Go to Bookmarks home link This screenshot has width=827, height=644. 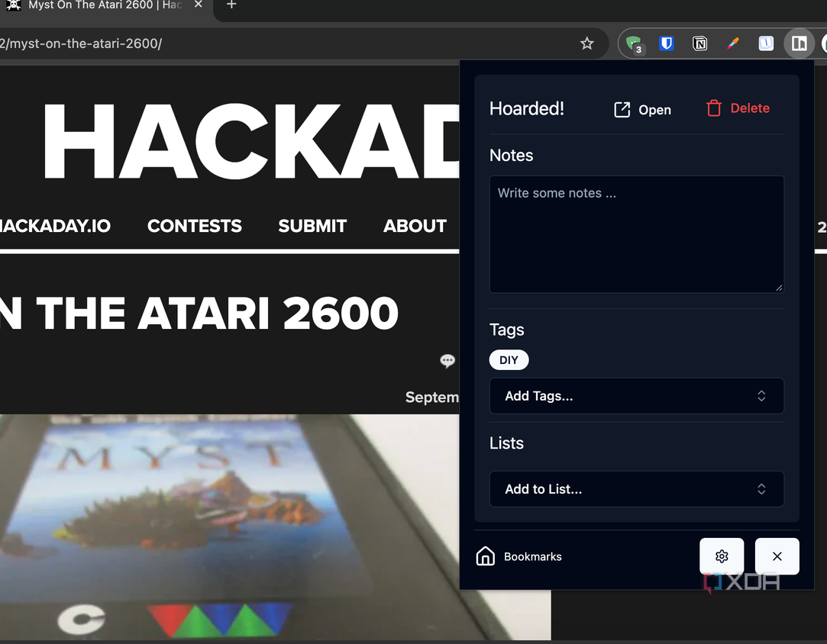point(518,556)
